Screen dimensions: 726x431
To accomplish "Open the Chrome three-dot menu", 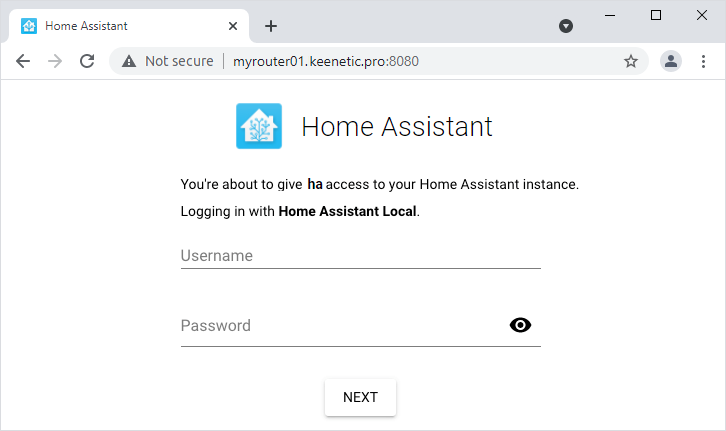I will (703, 61).
